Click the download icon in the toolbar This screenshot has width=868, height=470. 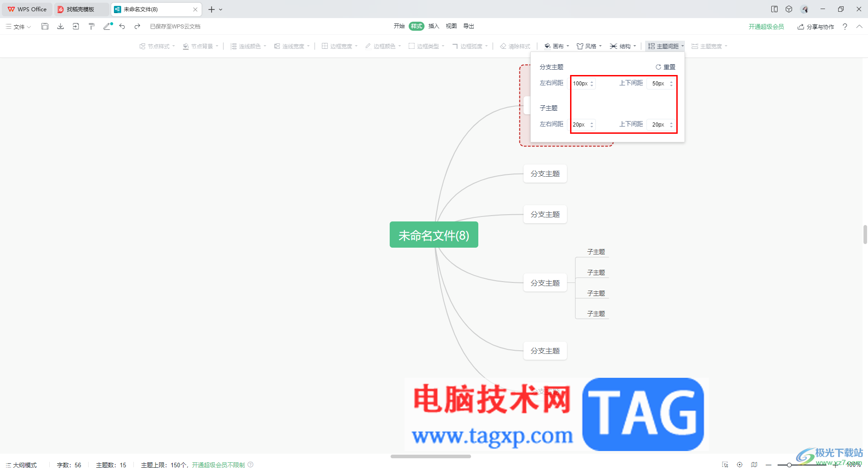61,27
